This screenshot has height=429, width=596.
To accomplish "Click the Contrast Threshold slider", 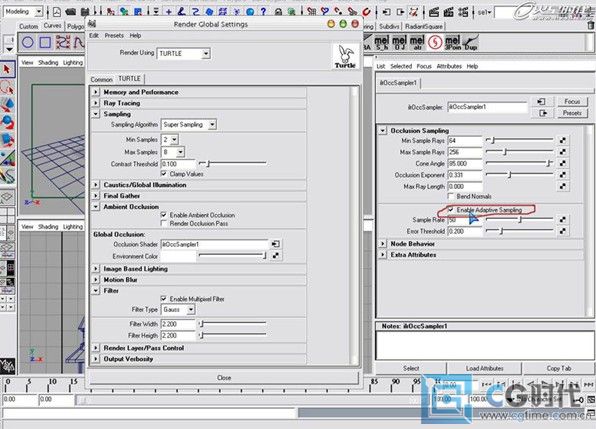I will (x=233, y=163).
